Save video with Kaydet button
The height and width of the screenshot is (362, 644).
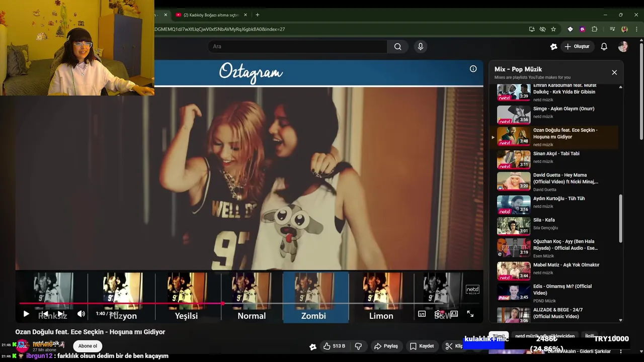tap(422, 346)
